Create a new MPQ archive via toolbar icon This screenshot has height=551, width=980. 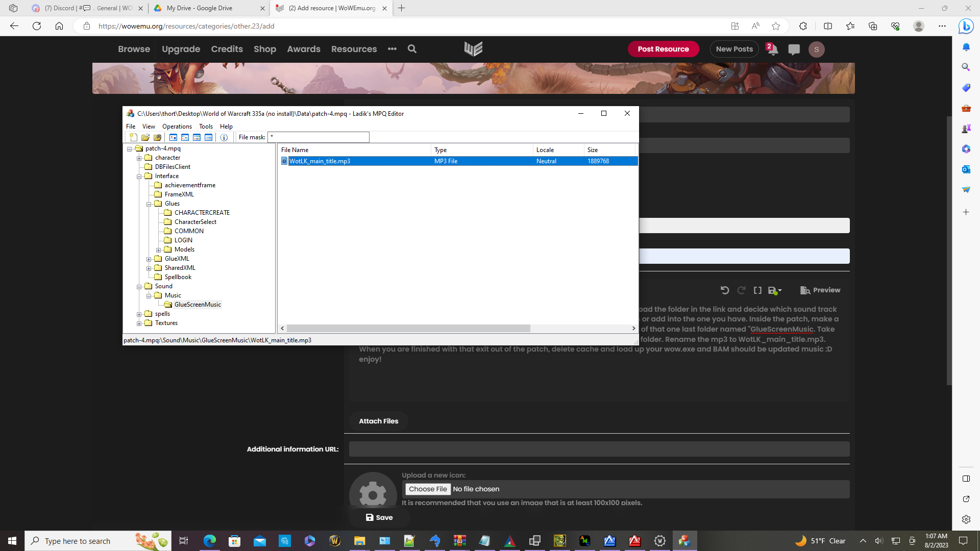pyautogui.click(x=133, y=137)
